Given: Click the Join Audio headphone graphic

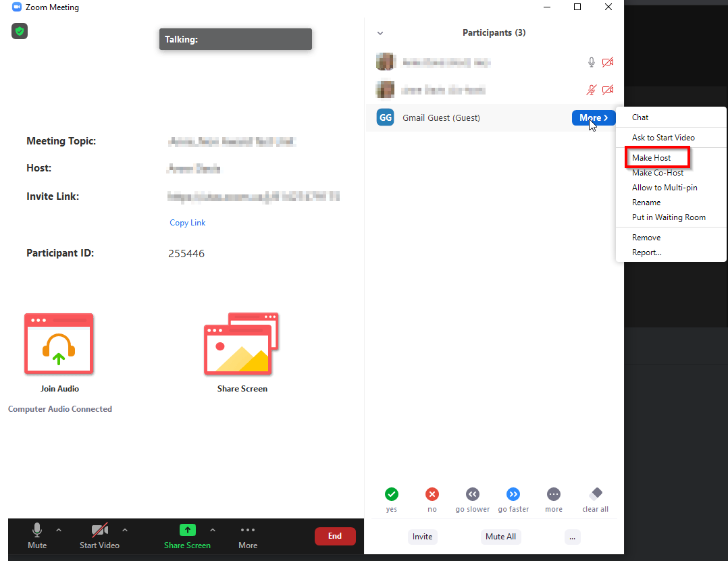Looking at the screenshot, I should click(x=59, y=344).
